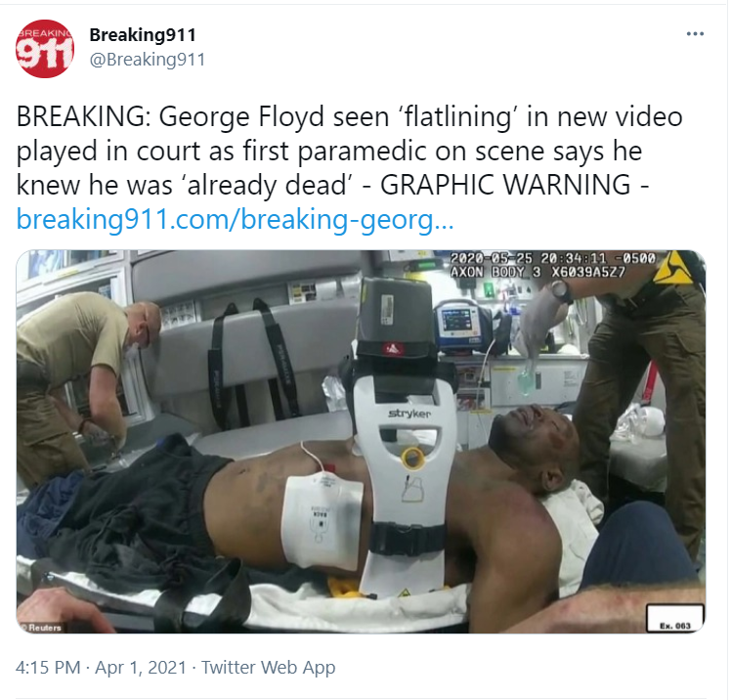
Task: Click the yellow Axon triangle logo in the image
Action: (673, 268)
